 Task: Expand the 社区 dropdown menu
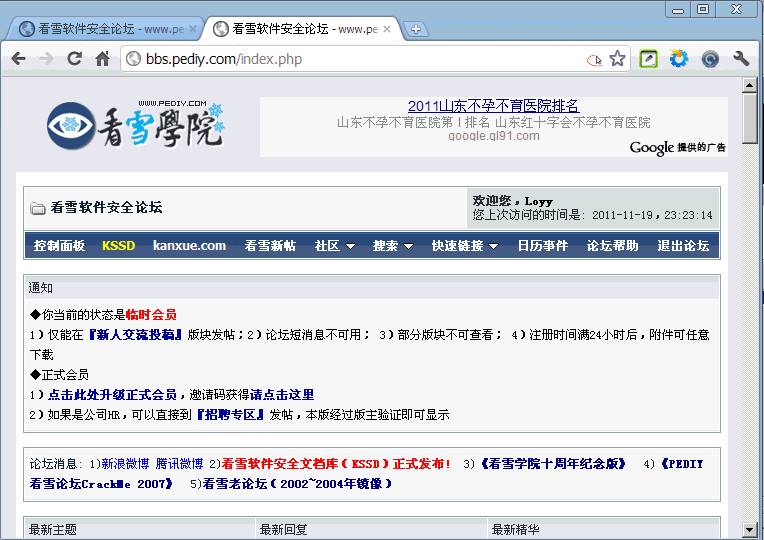pyautogui.click(x=334, y=246)
